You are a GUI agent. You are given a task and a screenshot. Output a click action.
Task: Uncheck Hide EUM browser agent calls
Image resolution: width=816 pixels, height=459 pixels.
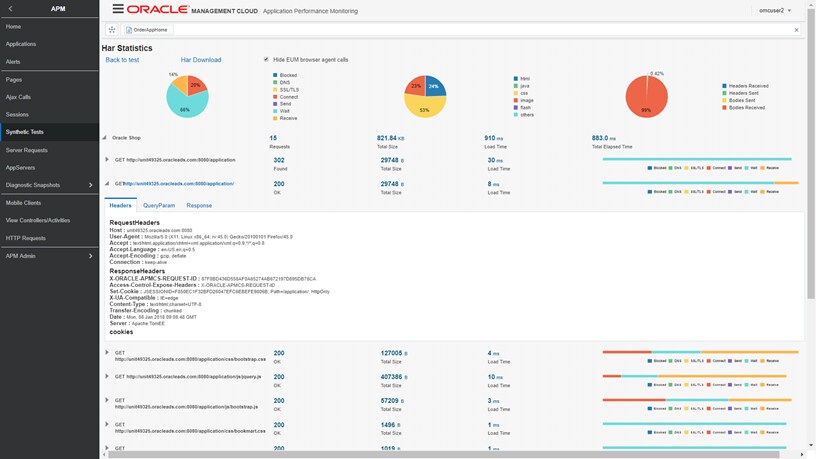pos(266,59)
